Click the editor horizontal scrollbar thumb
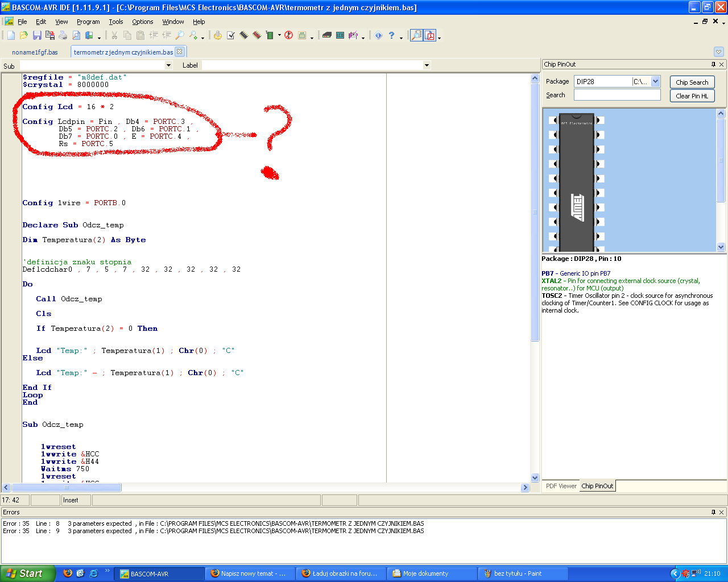This screenshot has height=582, width=728. (x=67, y=488)
